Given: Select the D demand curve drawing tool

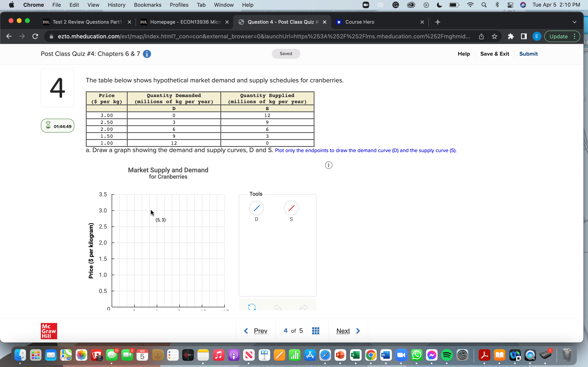Looking at the screenshot, I should [x=256, y=208].
